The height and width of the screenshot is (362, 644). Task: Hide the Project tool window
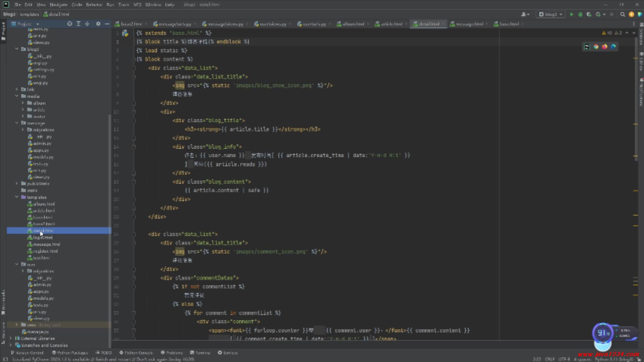click(107, 24)
